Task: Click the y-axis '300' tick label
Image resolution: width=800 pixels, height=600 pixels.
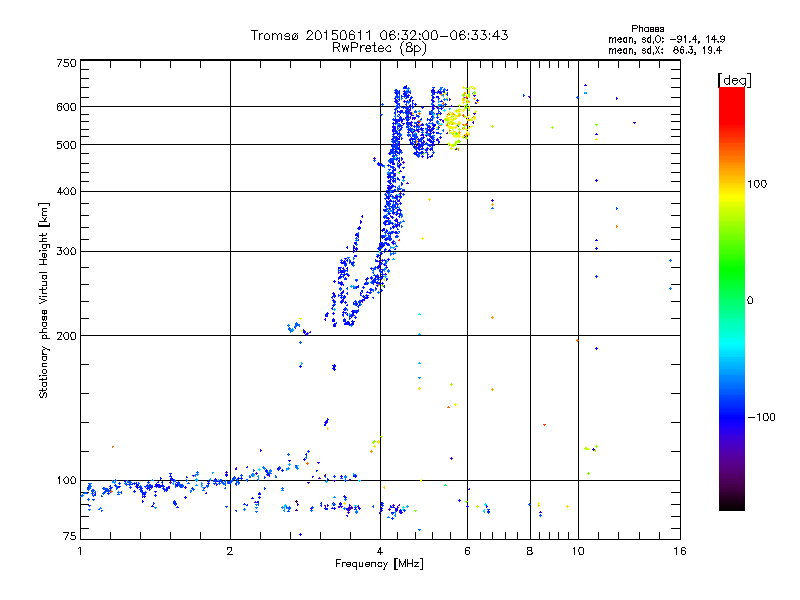Action: click(x=66, y=252)
